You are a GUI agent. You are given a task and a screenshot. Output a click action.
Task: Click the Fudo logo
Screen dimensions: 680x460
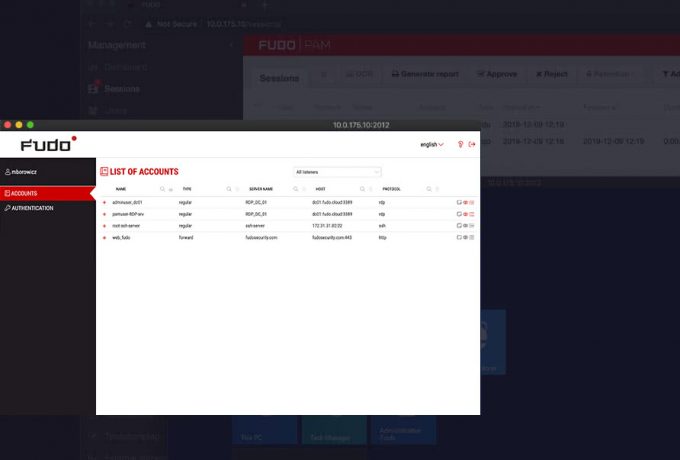(48, 144)
